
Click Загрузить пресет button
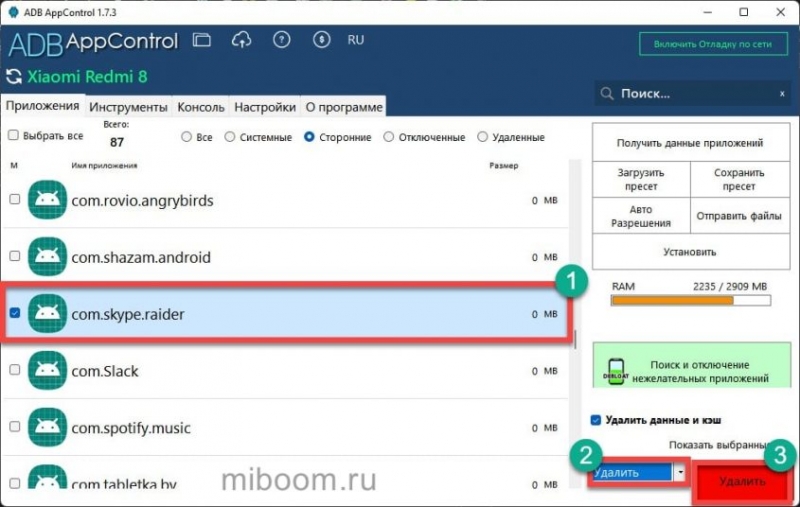(x=641, y=180)
